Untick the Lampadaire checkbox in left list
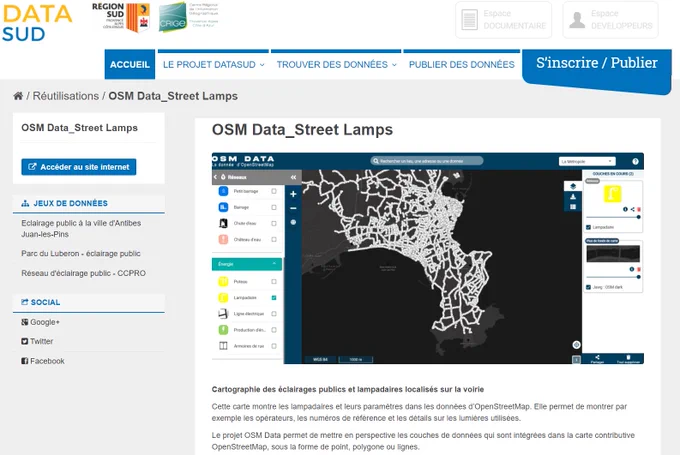Screen dimensions: 680x455 274,298
